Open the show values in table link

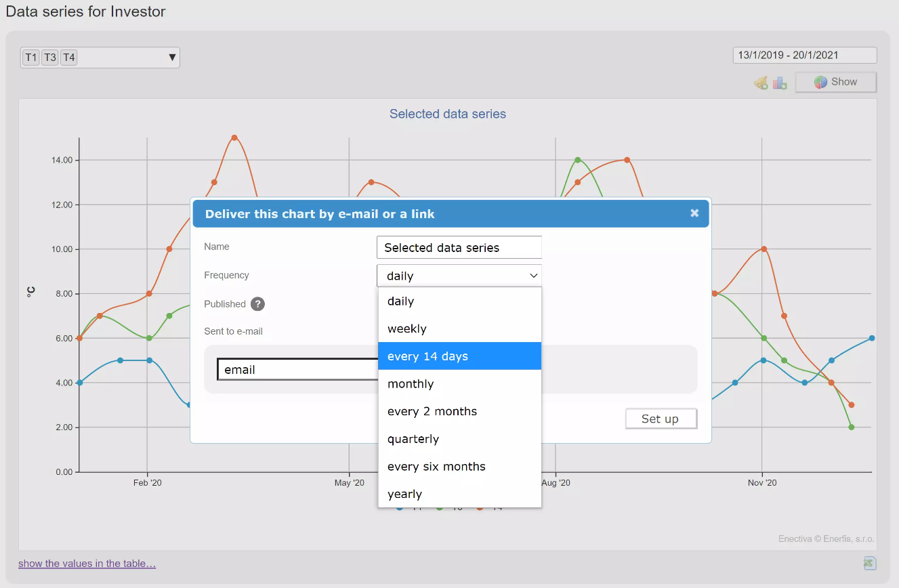coord(87,564)
